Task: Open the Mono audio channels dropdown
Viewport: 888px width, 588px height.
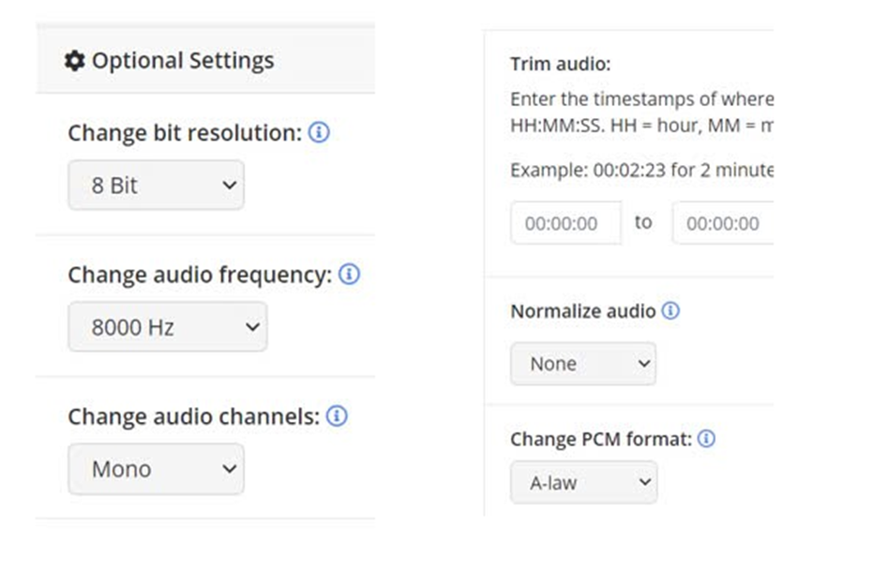Action: click(x=156, y=469)
